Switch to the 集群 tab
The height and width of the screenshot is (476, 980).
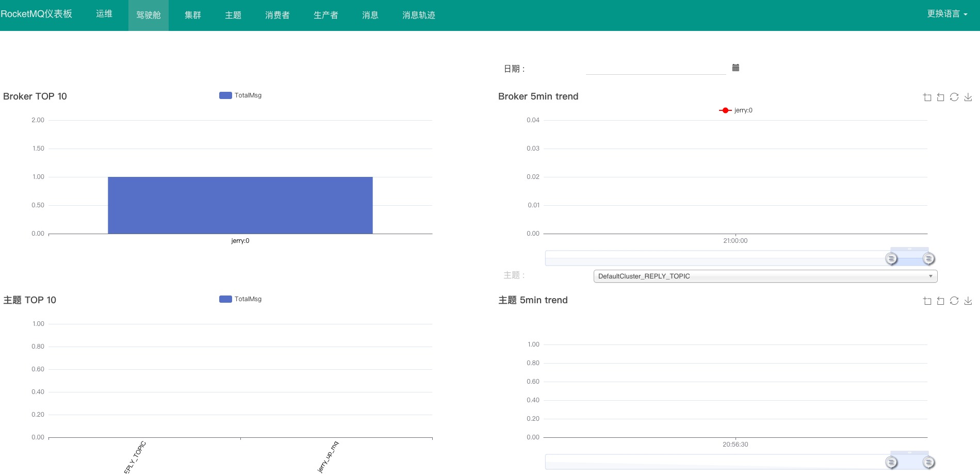(x=192, y=15)
